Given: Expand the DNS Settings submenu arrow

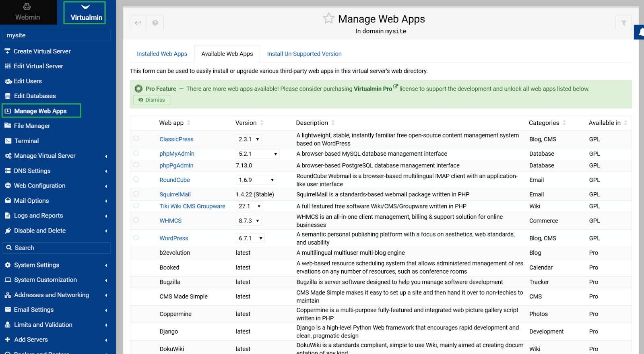Looking at the screenshot, I should [x=106, y=171].
